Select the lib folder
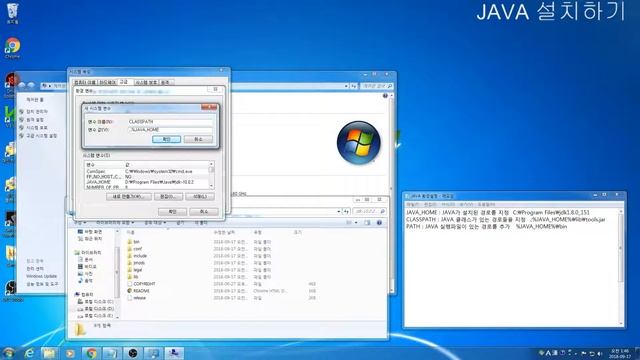 pos(133,277)
